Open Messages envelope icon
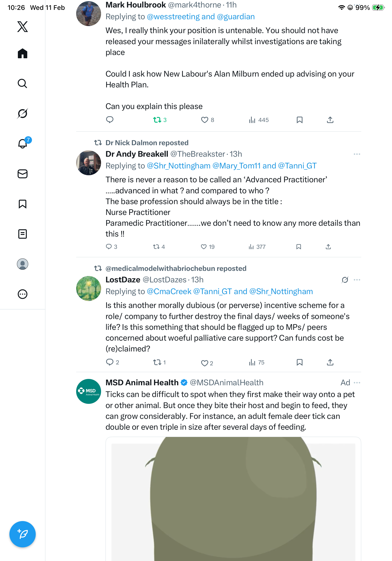 click(x=23, y=174)
